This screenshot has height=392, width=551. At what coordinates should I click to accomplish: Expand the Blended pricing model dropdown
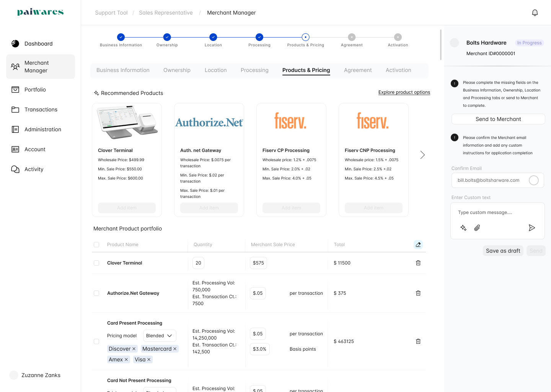(x=160, y=336)
